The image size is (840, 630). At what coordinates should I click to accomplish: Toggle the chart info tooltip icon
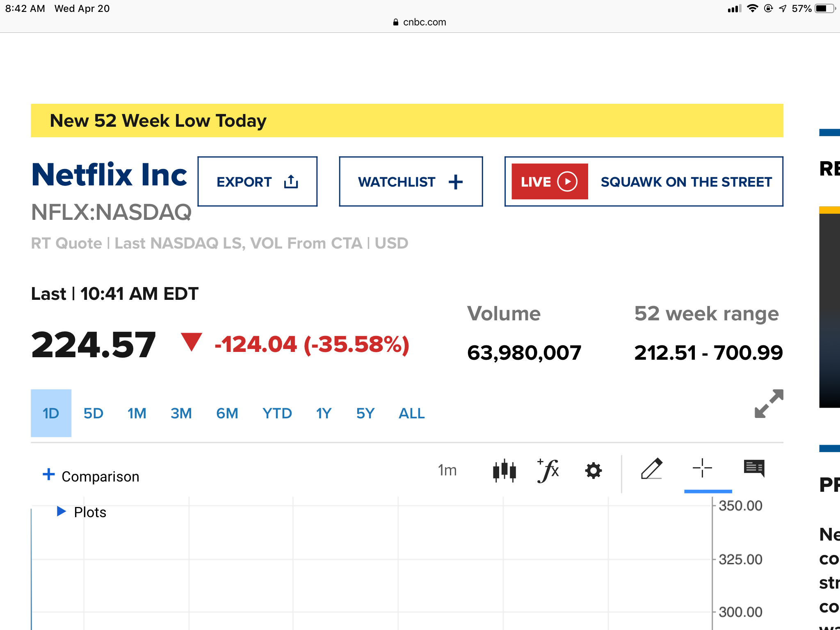[754, 468]
